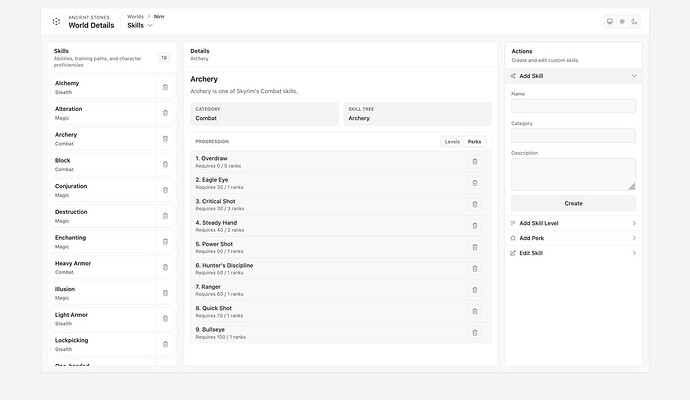Select the Destruction skill row

pos(103,216)
